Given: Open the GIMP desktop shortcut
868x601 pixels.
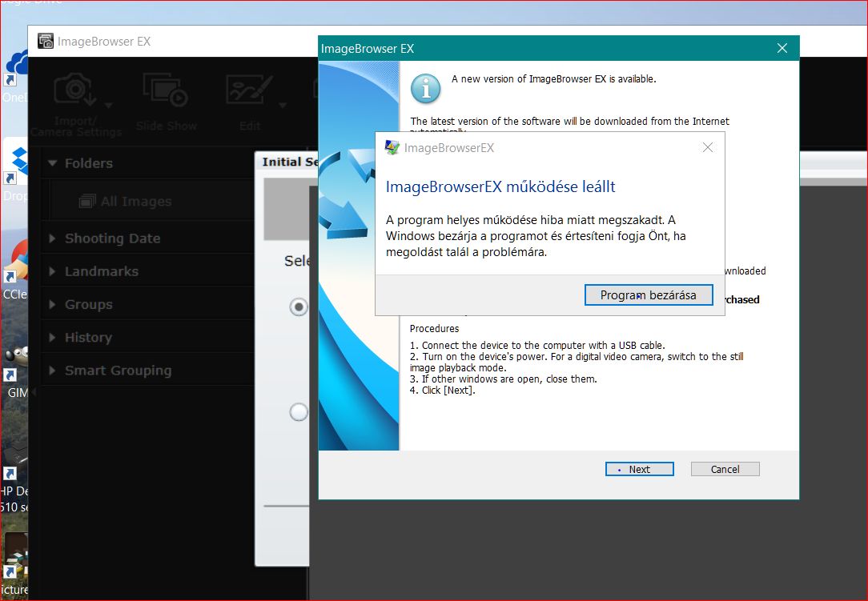Looking at the screenshot, I should (15, 371).
